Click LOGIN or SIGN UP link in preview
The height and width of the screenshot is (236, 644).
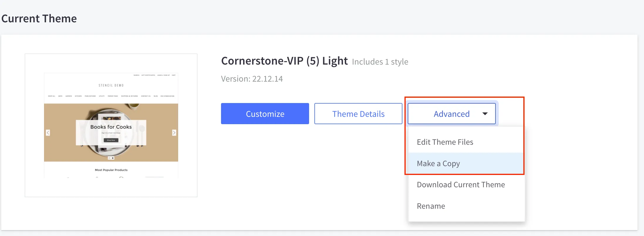pyautogui.click(x=163, y=75)
